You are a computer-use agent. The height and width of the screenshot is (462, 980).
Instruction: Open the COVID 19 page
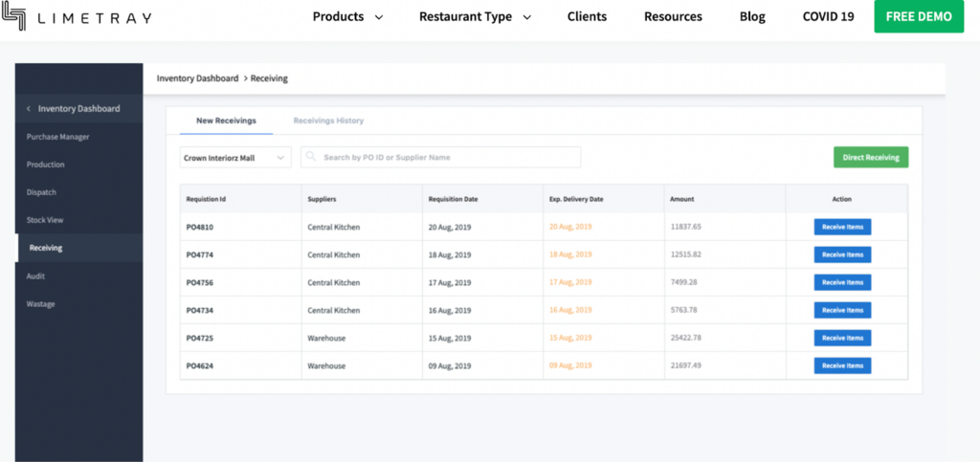pos(828,17)
